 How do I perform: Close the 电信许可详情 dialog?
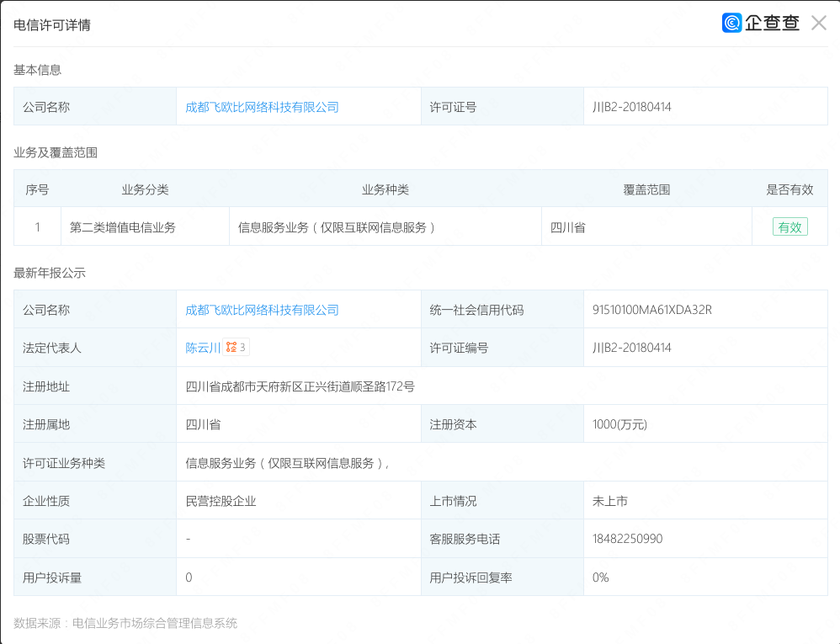tap(818, 24)
